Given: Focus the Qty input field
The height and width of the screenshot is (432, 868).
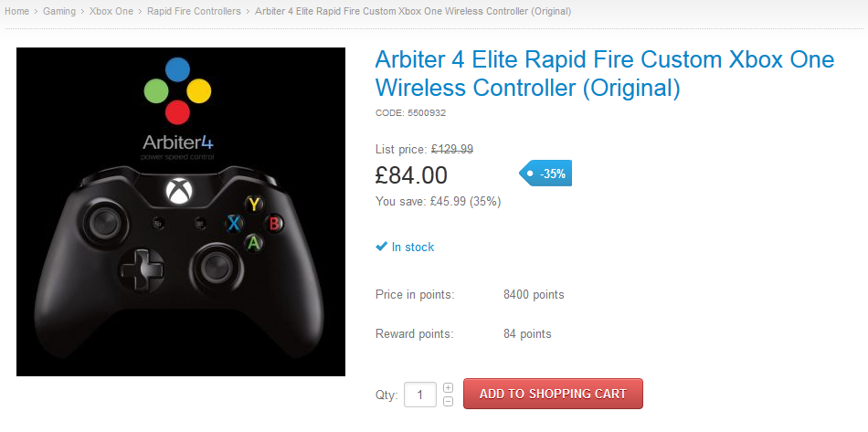Looking at the screenshot, I should (x=420, y=395).
